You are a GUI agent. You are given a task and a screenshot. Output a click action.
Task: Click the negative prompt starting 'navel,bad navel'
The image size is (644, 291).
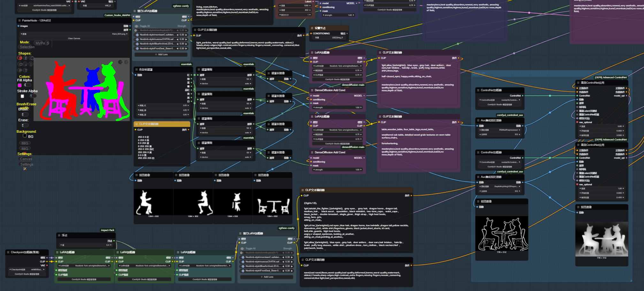pos(356,277)
